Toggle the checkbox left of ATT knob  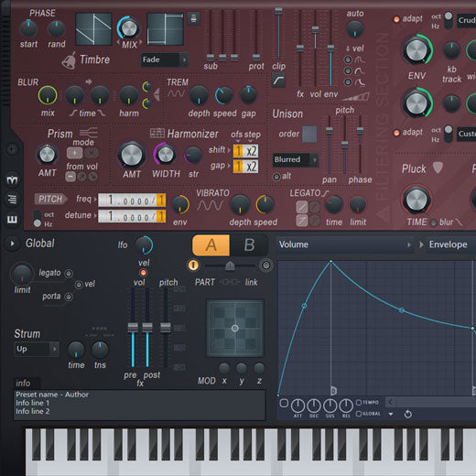tap(284, 403)
